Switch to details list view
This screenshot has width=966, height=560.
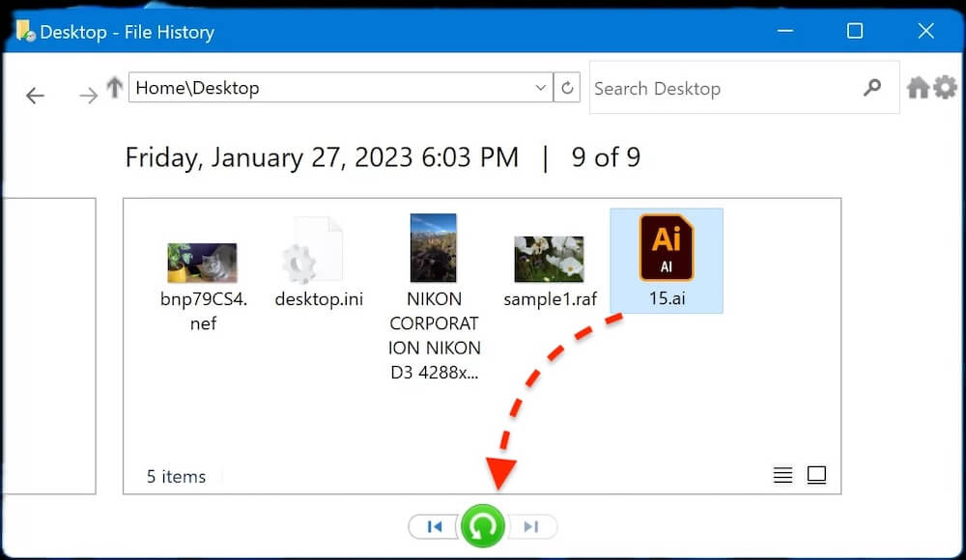click(782, 475)
